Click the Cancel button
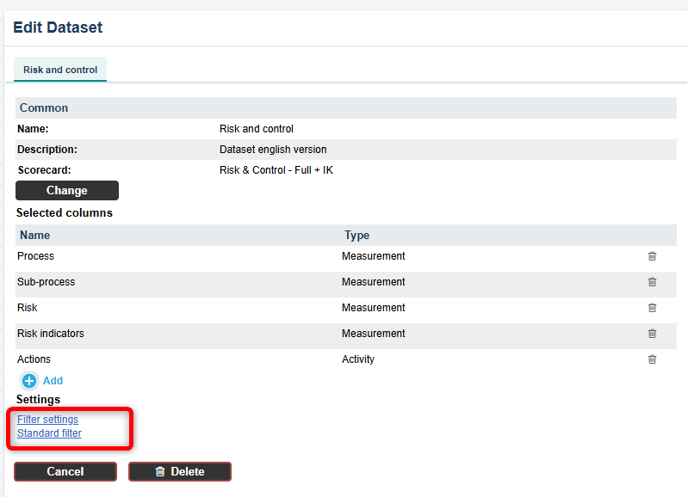Screen dimensions: 688x497 coord(65,472)
